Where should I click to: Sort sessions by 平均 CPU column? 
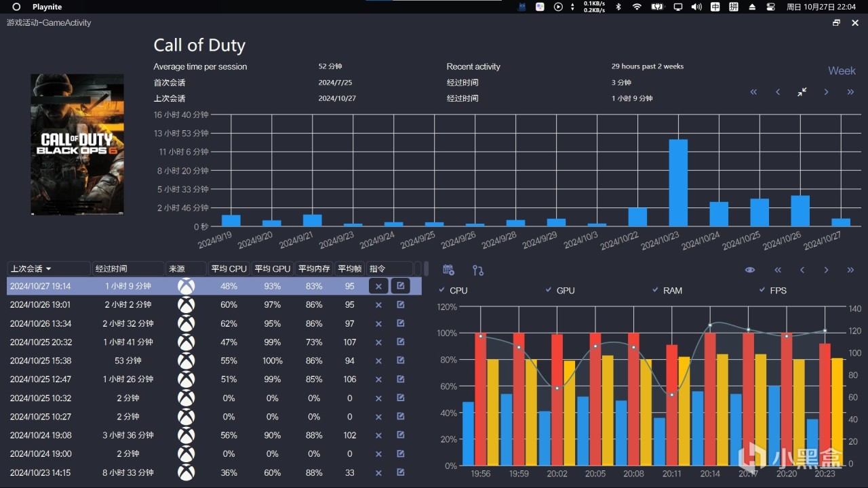[229, 269]
